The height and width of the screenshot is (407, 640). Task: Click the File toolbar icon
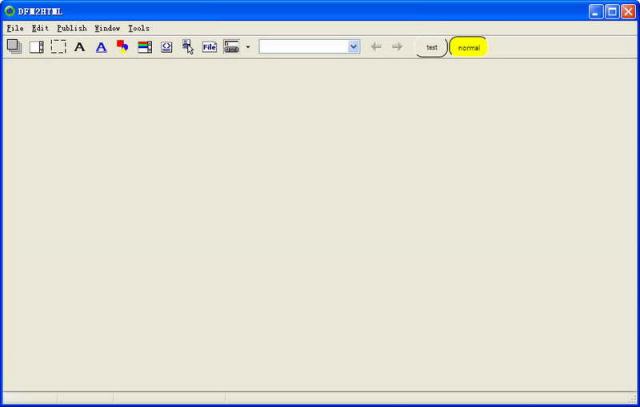click(209, 47)
